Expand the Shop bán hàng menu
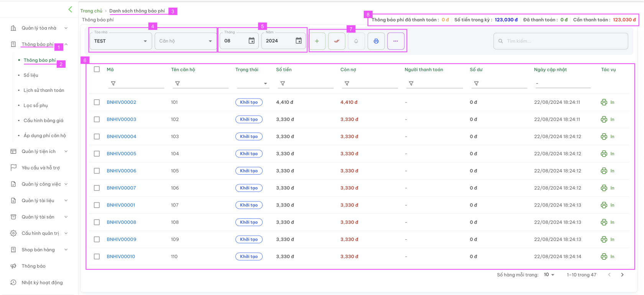Screen dimensions: 644x295 click(39, 250)
